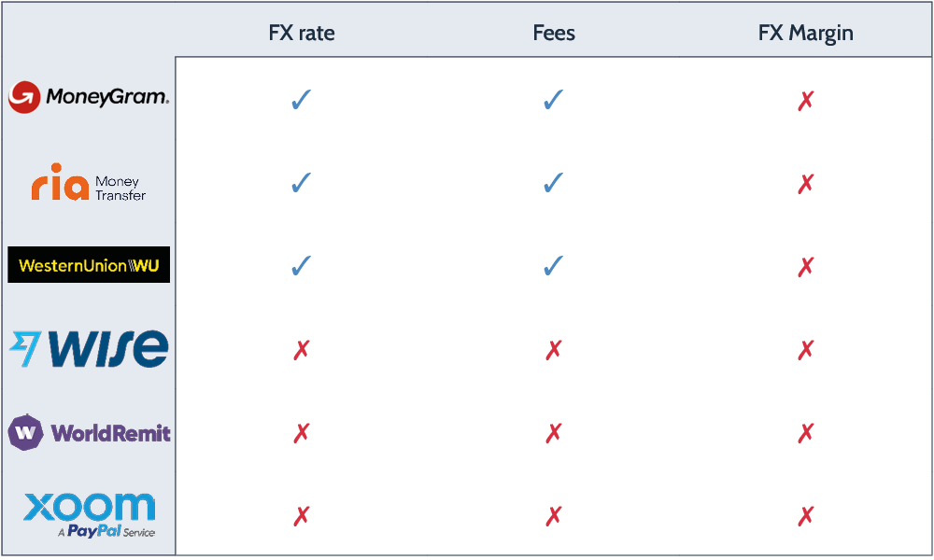934x560 pixels.
Task: Click MoneyGram's Fees checkmark
Action: (554, 100)
